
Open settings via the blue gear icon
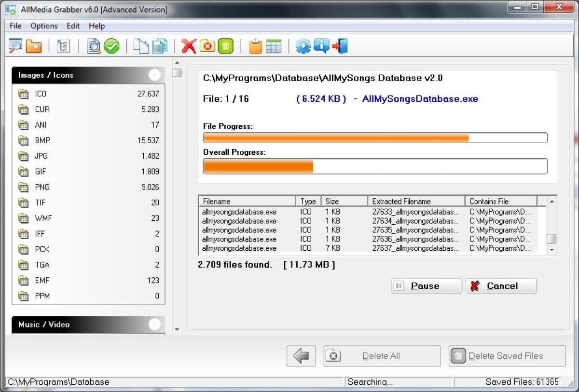(x=303, y=46)
